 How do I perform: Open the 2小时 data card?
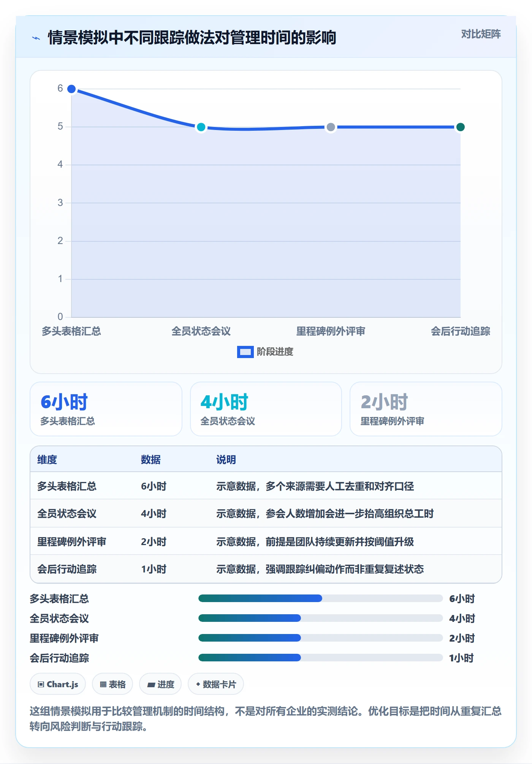(x=426, y=409)
